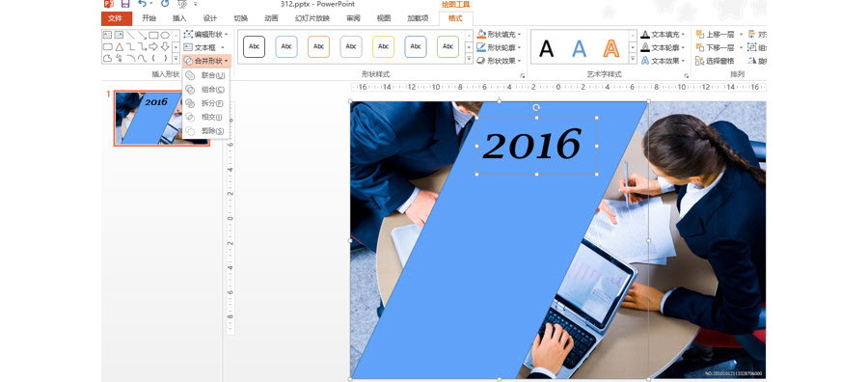Apply the yellow outline Abc shape style
The image size is (868, 382).
click(383, 47)
